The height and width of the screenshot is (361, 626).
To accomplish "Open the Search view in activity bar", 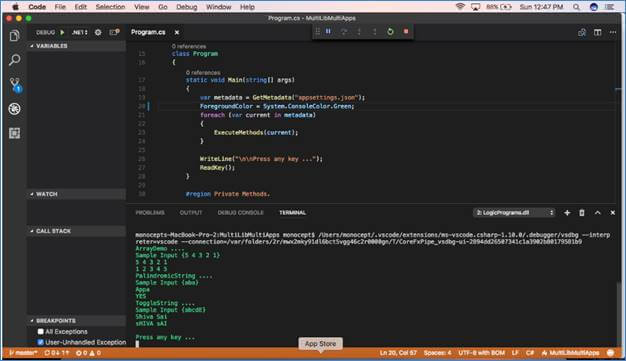I will pyautogui.click(x=14, y=60).
